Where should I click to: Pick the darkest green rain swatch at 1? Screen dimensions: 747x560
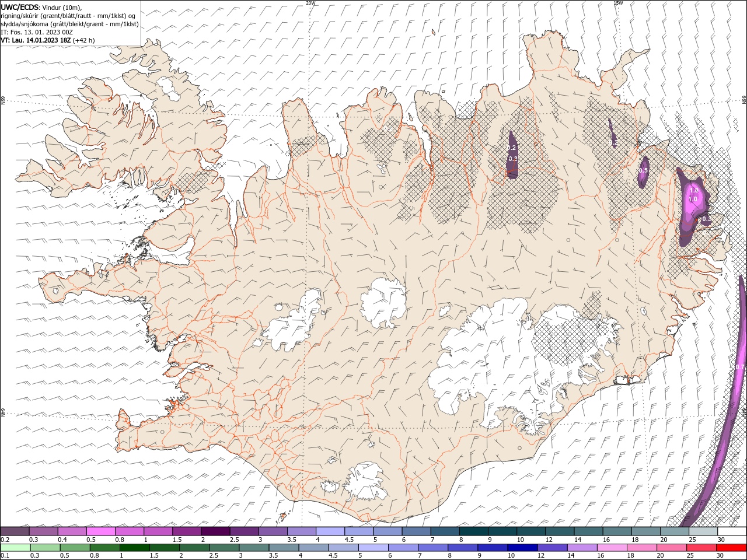pos(135,548)
